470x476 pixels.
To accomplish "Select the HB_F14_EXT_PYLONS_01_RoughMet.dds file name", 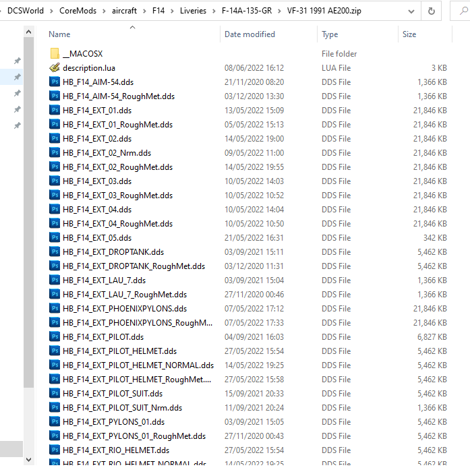I will [x=134, y=436].
